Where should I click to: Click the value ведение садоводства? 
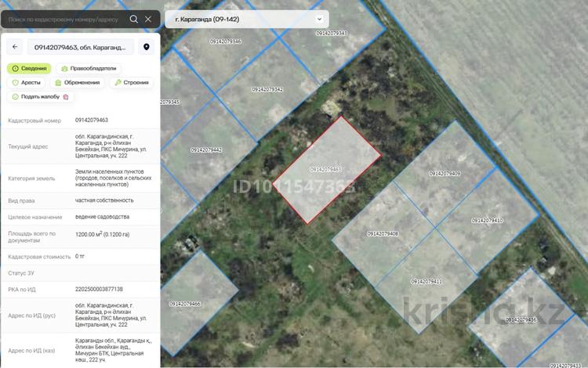pyautogui.click(x=102, y=217)
